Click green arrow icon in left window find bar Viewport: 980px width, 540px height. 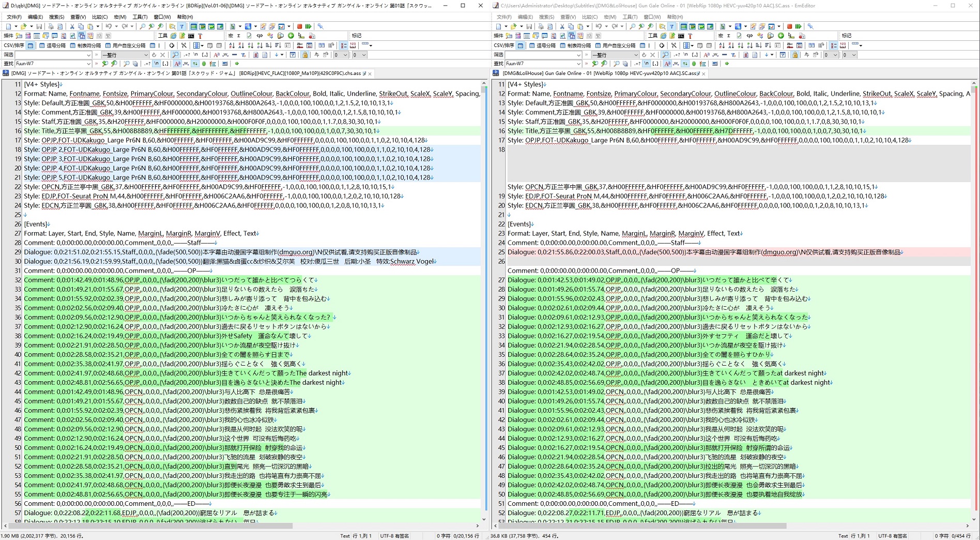tap(237, 64)
